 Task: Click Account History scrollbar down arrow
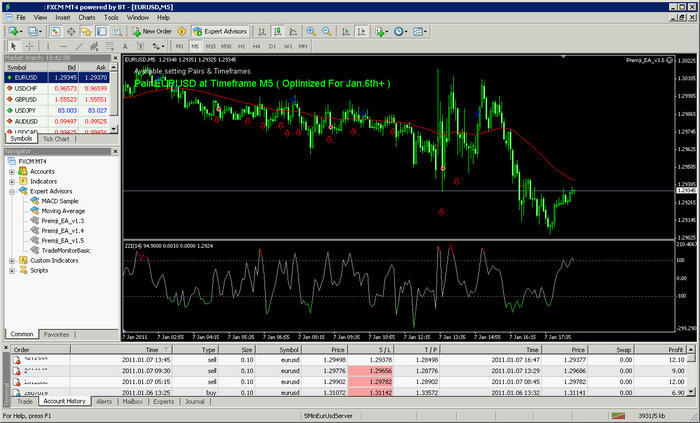pos(692,392)
